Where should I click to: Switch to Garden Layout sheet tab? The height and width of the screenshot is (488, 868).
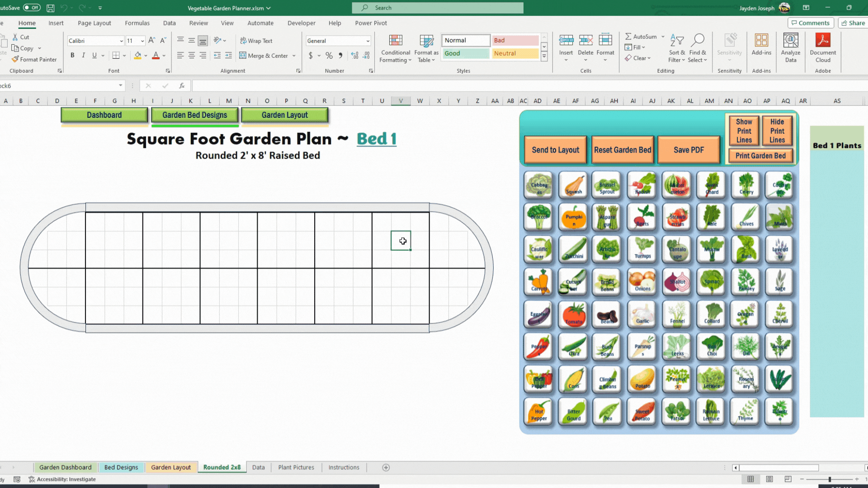170,467
